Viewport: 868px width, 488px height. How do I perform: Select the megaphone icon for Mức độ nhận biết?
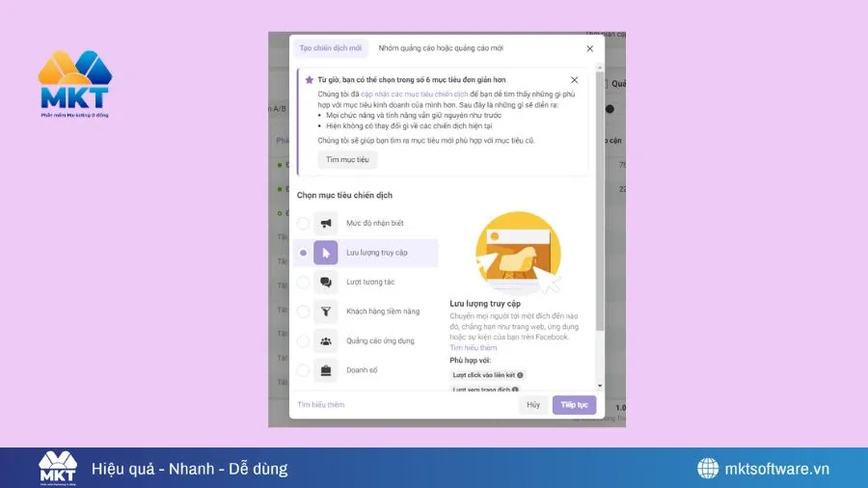[x=326, y=223]
